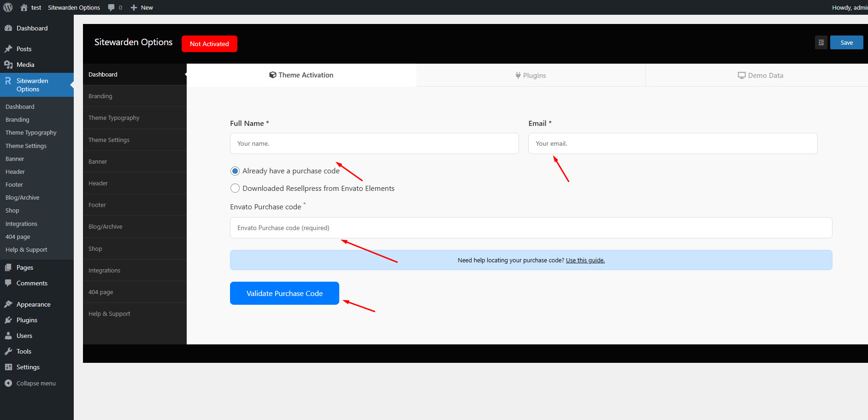The width and height of the screenshot is (868, 420).
Task: Open 404 page in options panel menu
Action: (135, 292)
